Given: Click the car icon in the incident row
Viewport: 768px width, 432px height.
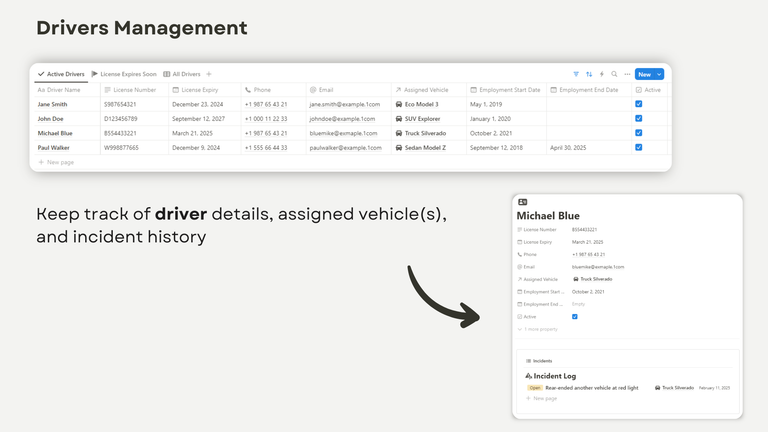Looking at the screenshot, I should click(657, 388).
